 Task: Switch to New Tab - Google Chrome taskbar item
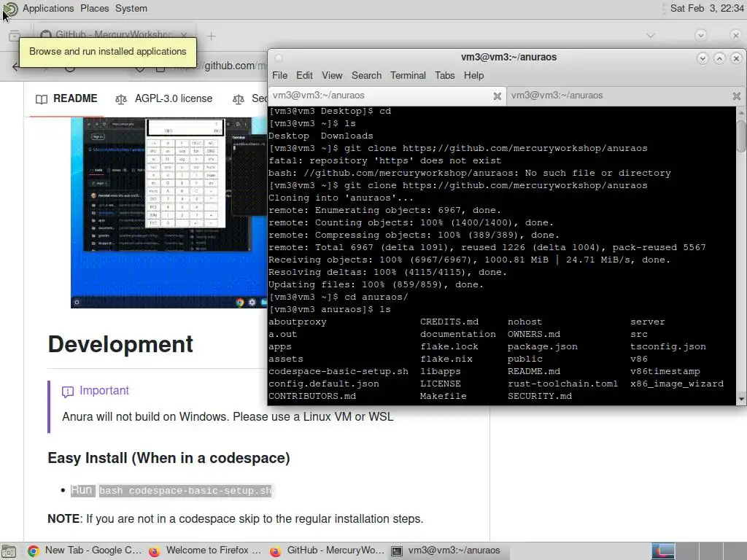click(x=85, y=551)
